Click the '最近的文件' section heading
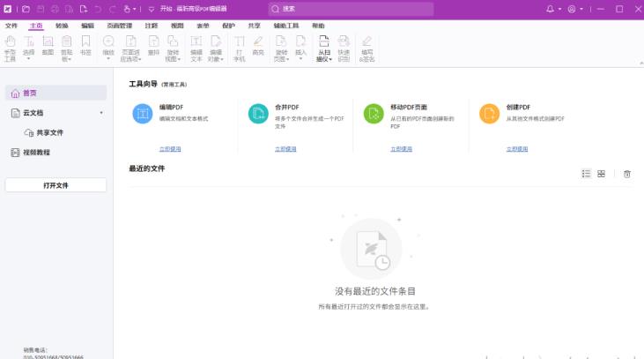644x359 pixels. (147, 168)
